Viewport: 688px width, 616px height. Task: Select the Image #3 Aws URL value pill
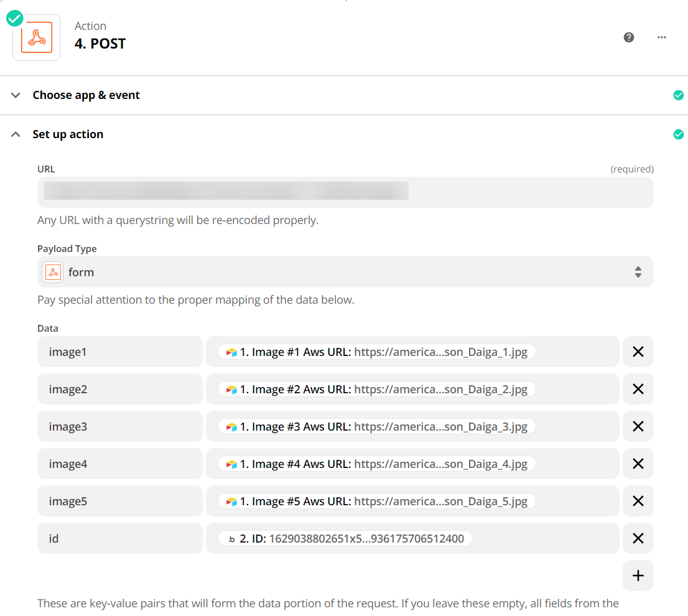(377, 427)
